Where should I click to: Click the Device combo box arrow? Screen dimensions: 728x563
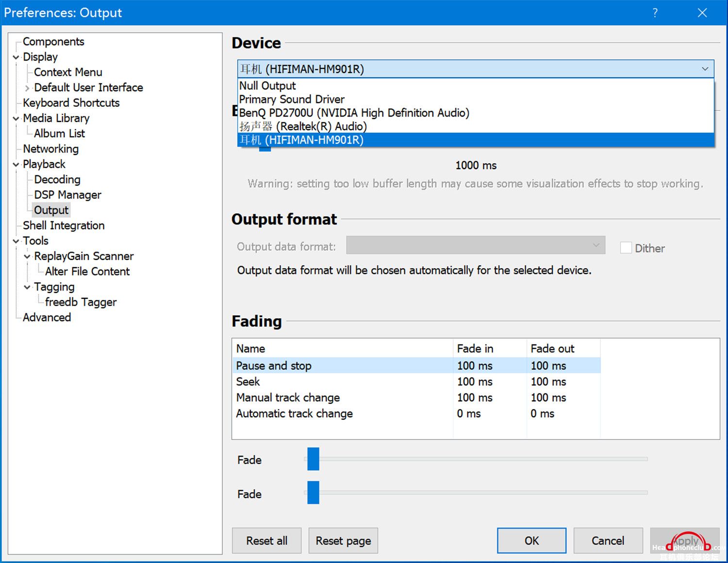click(x=705, y=69)
